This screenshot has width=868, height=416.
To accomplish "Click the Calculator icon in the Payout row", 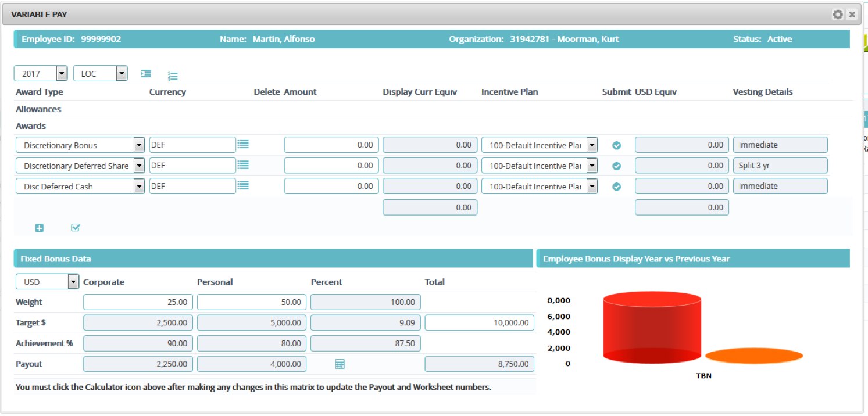I will coord(340,363).
